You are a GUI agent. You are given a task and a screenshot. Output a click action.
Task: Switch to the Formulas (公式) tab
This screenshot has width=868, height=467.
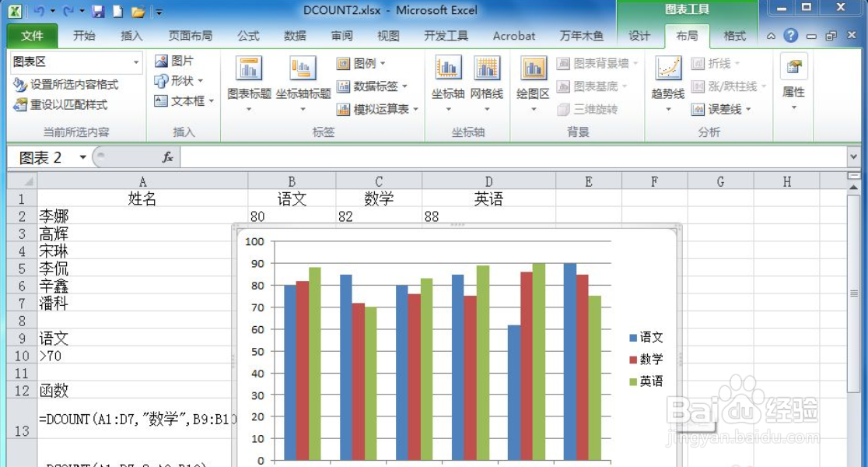click(248, 36)
